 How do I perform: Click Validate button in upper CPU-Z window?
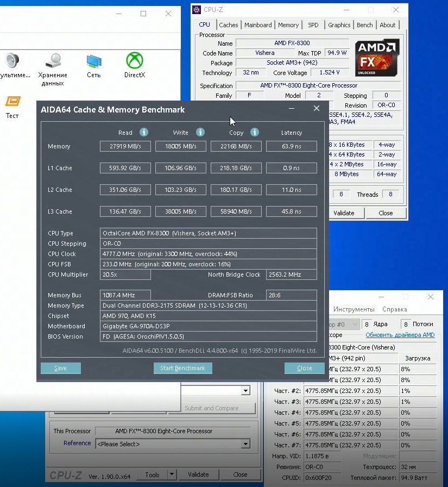[344, 213]
